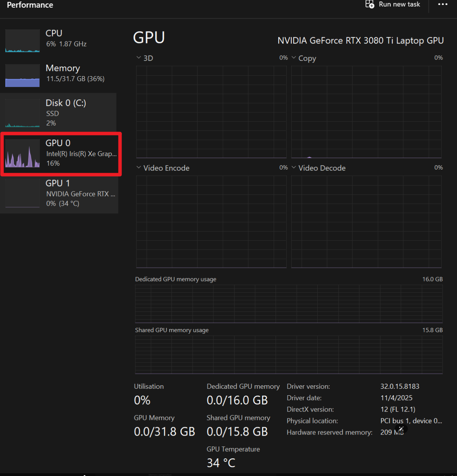
Task: Expand the Video Encode engine dropdown
Action: tap(139, 168)
